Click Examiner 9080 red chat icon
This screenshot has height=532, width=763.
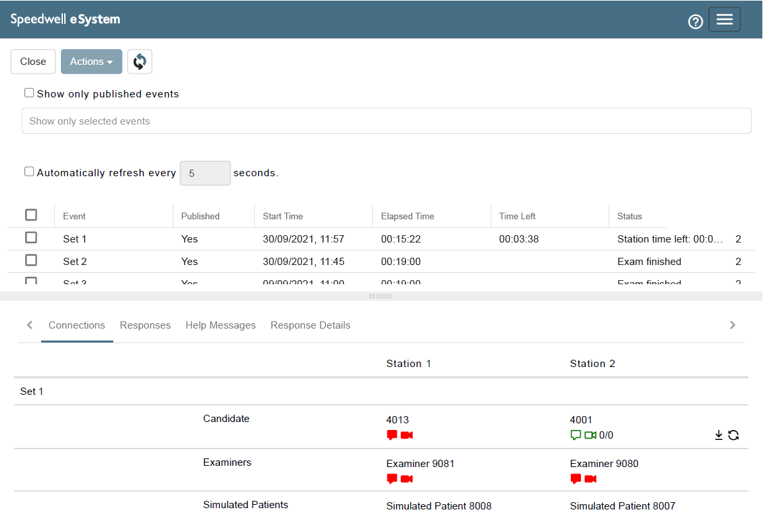(576, 479)
